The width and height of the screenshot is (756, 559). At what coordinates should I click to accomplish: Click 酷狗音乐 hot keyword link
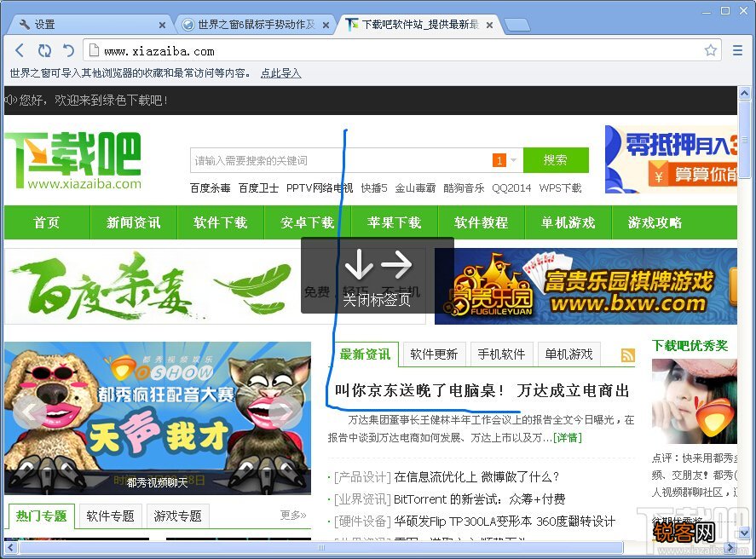click(x=464, y=188)
